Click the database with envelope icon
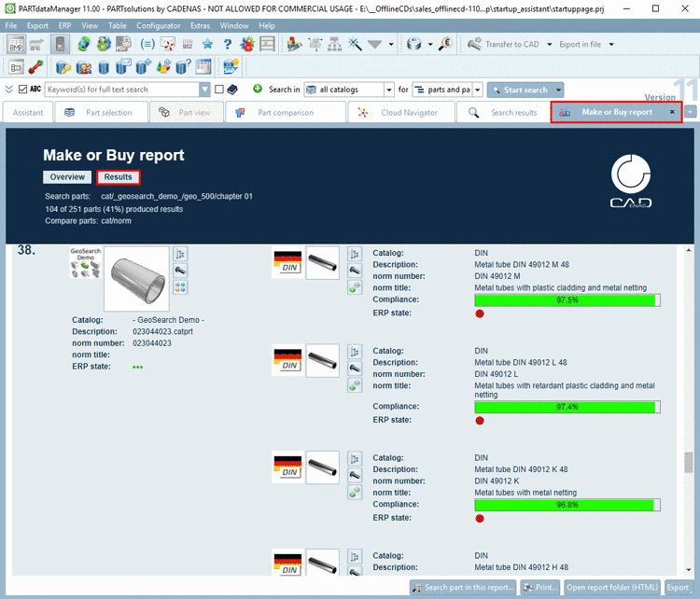 (x=123, y=67)
